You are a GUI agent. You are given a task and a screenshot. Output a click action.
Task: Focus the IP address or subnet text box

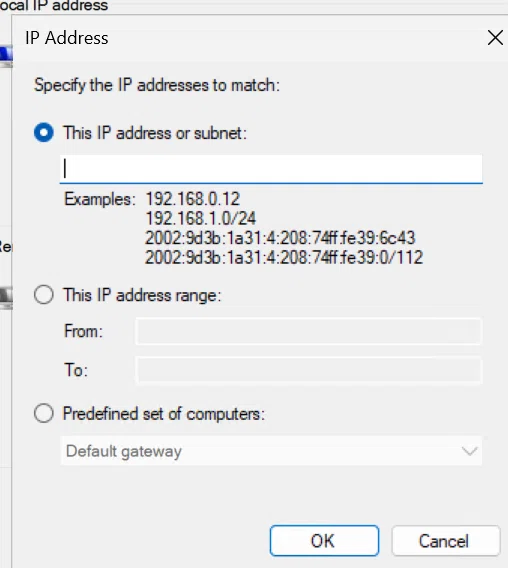[x=271, y=169]
